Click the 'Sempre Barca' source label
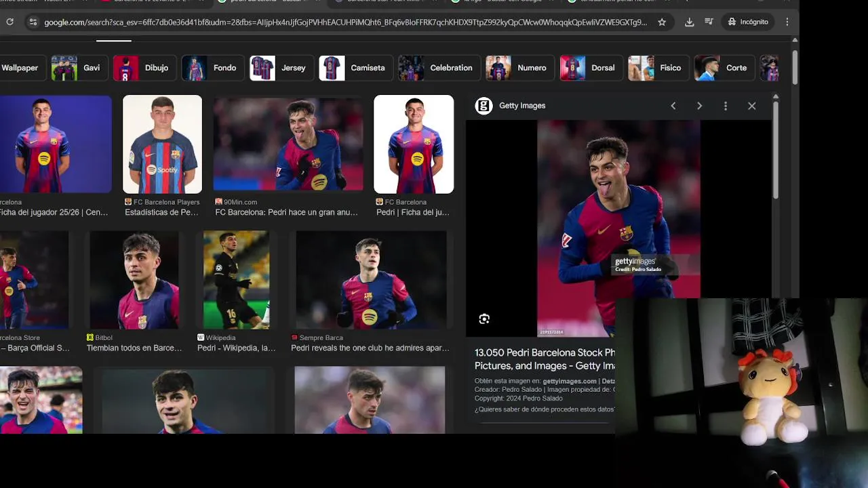Viewport: 868px width, 488px height. click(321, 338)
